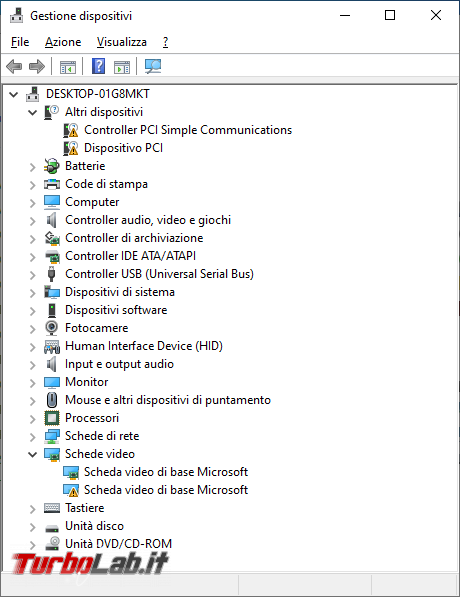Select the Dispositivo PCI entry

pos(123,148)
